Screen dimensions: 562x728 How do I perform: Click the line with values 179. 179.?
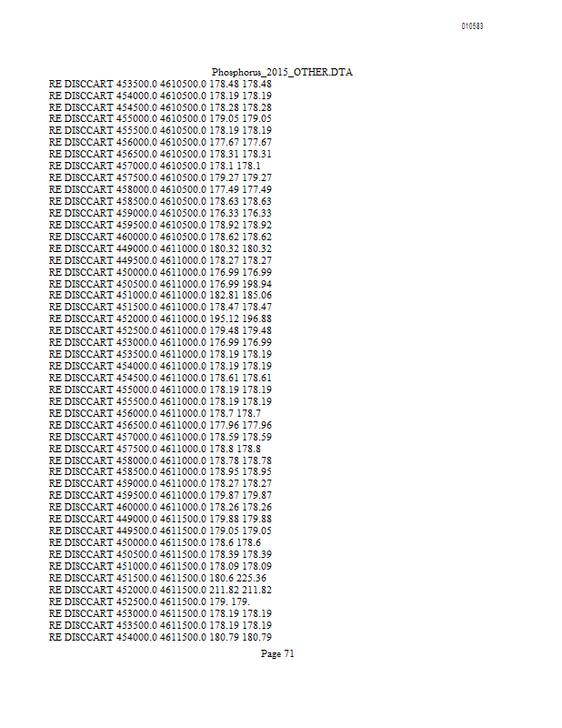(149, 602)
